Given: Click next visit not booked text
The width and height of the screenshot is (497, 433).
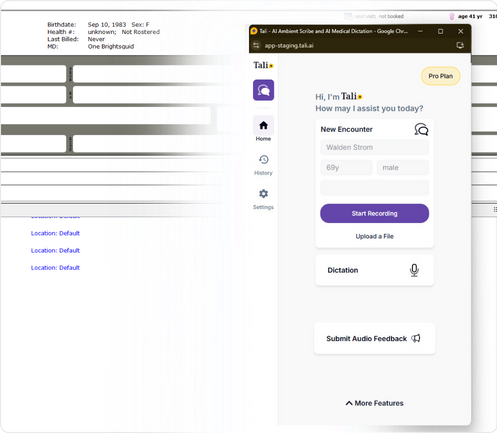Looking at the screenshot, I should 379,16.
